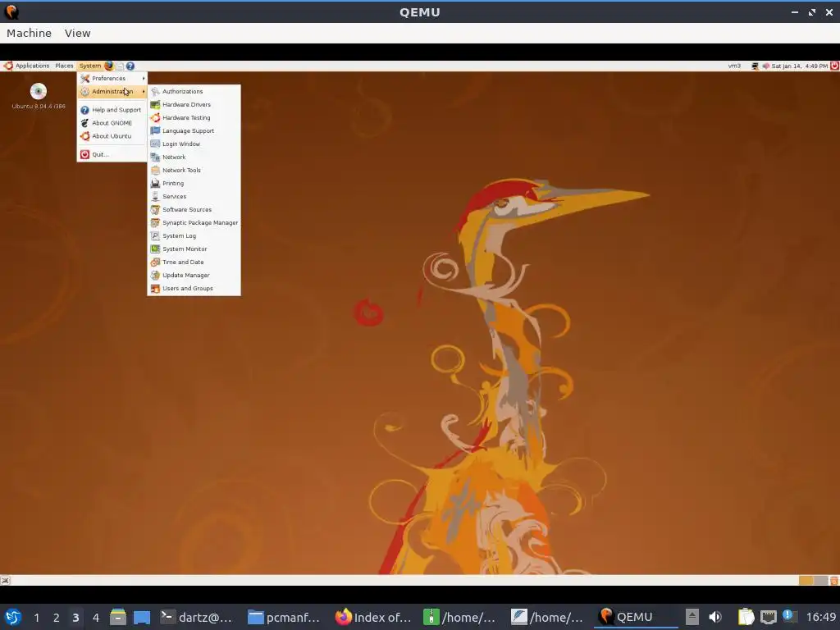The width and height of the screenshot is (840, 630).
Task: Open Software Sources
Action: [194, 209]
